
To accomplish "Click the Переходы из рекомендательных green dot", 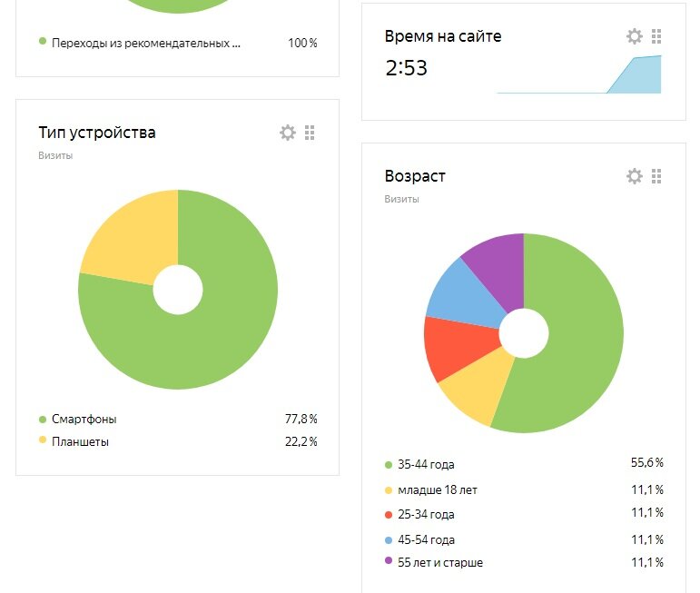I will click(43, 41).
